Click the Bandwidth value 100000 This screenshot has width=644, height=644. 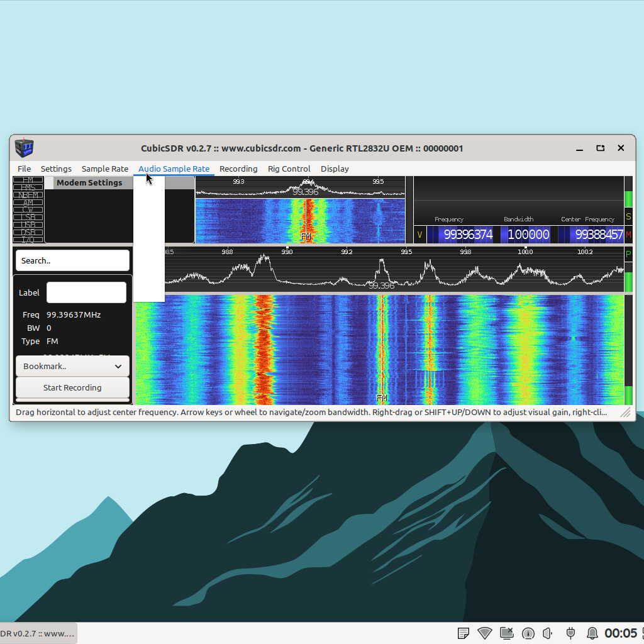click(x=528, y=235)
